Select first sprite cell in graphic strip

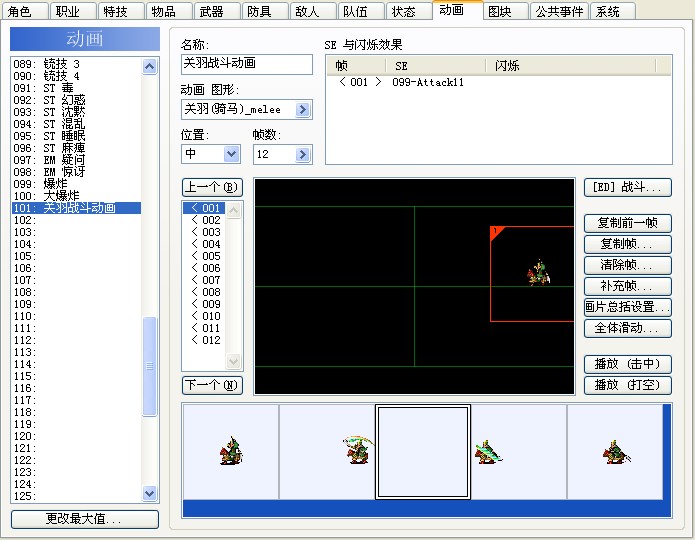pos(231,451)
